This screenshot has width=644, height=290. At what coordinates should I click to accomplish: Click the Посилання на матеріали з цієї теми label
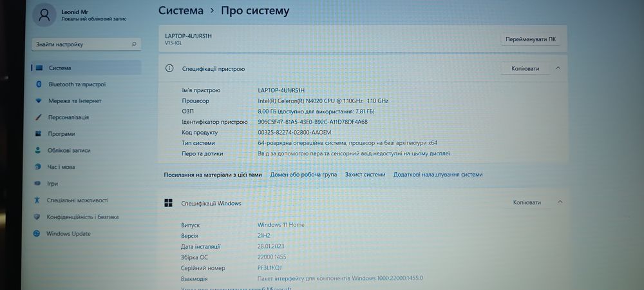[x=213, y=175]
